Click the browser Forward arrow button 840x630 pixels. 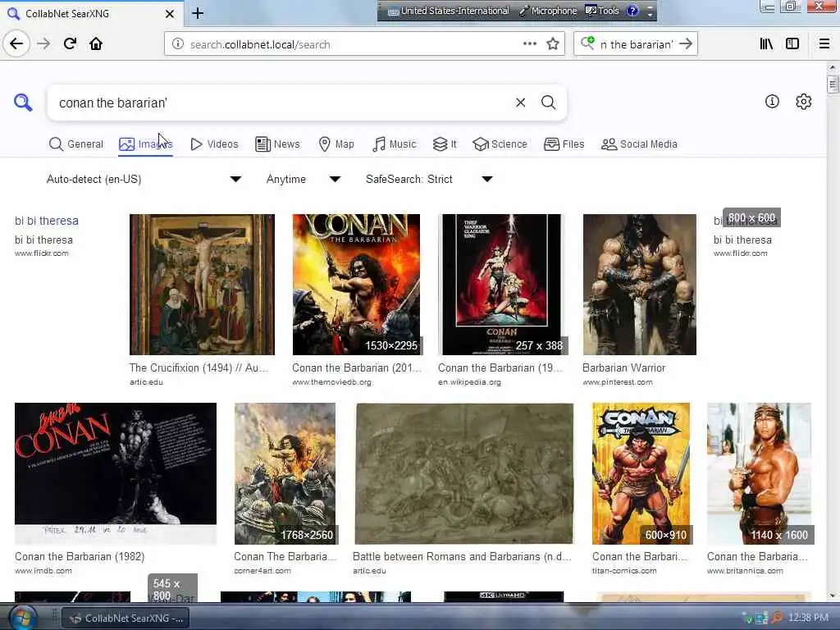43,43
